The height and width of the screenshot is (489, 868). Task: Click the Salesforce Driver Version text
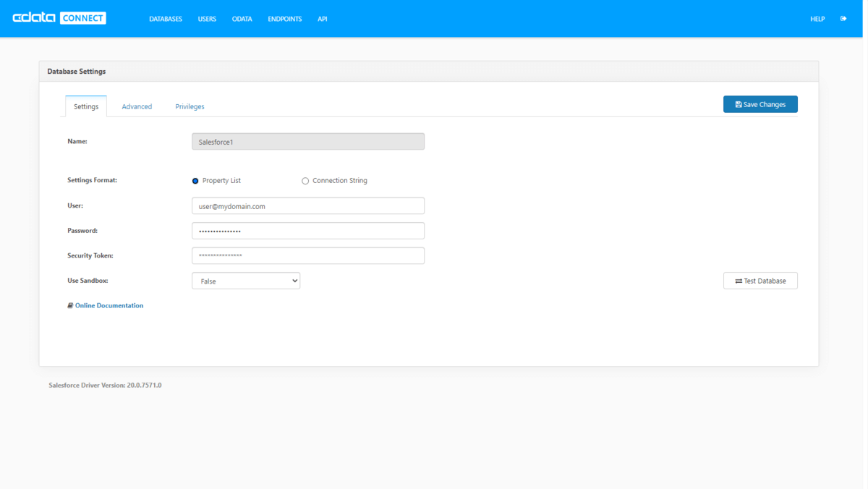tap(105, 385)
